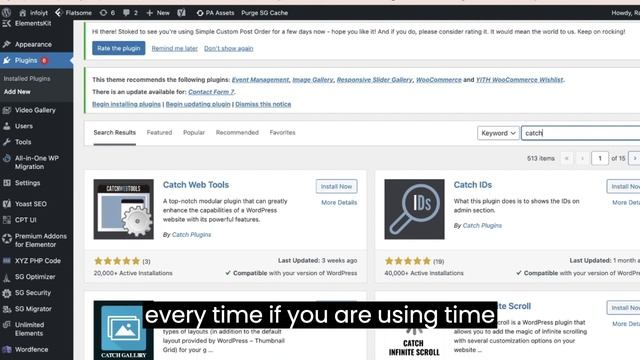Open Responsive Slider Gallery link
This screenshot has height=360, width=640.
(375, 80)
